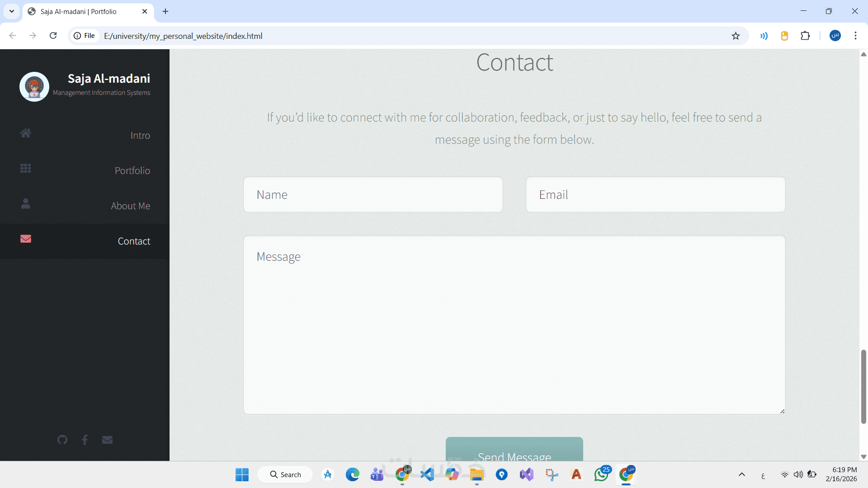Open WhatsApp from the taskbar
The height and width of the screenshot is (488, 868).
click(601, 474)
